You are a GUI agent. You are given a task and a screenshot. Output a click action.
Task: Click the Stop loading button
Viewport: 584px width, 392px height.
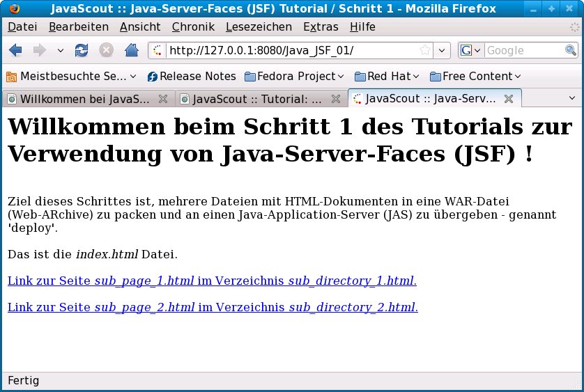click(x=106, y=50)
